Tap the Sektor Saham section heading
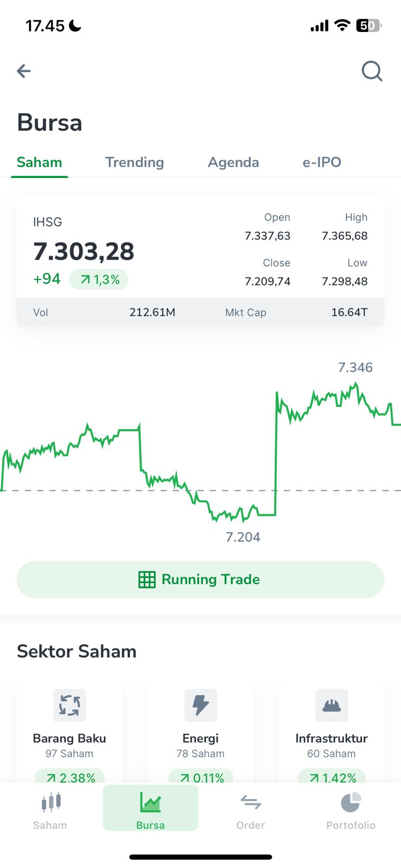The image size is (401, 868). click(77, 652)
